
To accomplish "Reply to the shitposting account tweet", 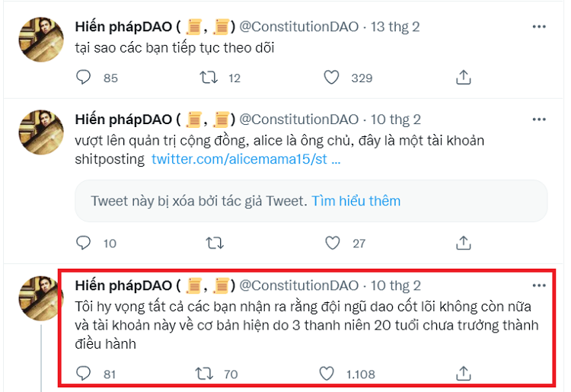I will (85, 244).
